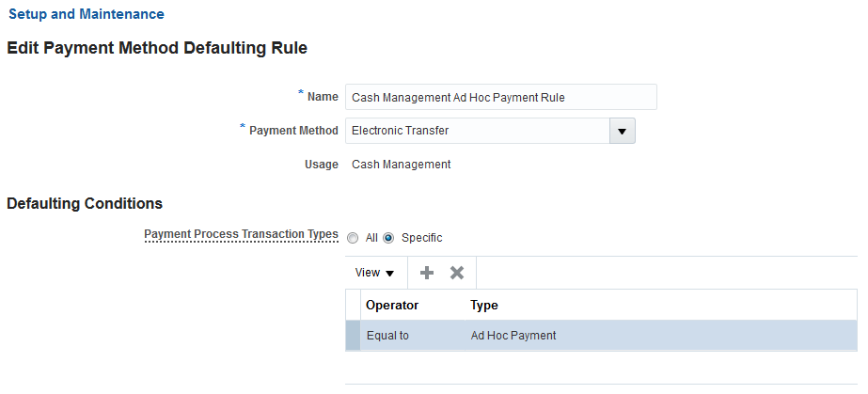Click into the Name input field
The width and height of the screenshot is (868, 394).
(500, 97)
